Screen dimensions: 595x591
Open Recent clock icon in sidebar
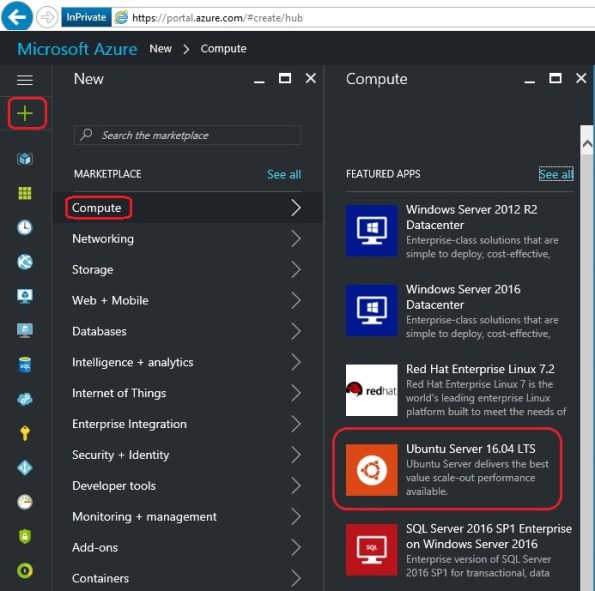point(25,227)
